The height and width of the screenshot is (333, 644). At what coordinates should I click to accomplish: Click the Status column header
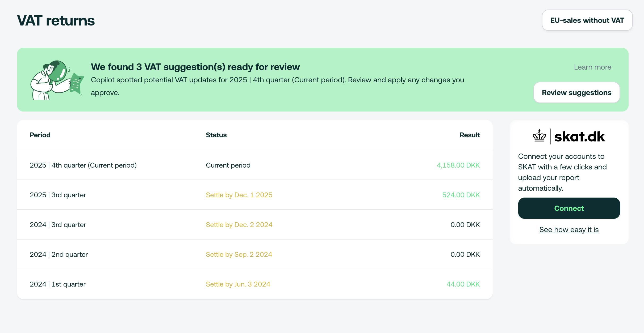click(216, 135)
